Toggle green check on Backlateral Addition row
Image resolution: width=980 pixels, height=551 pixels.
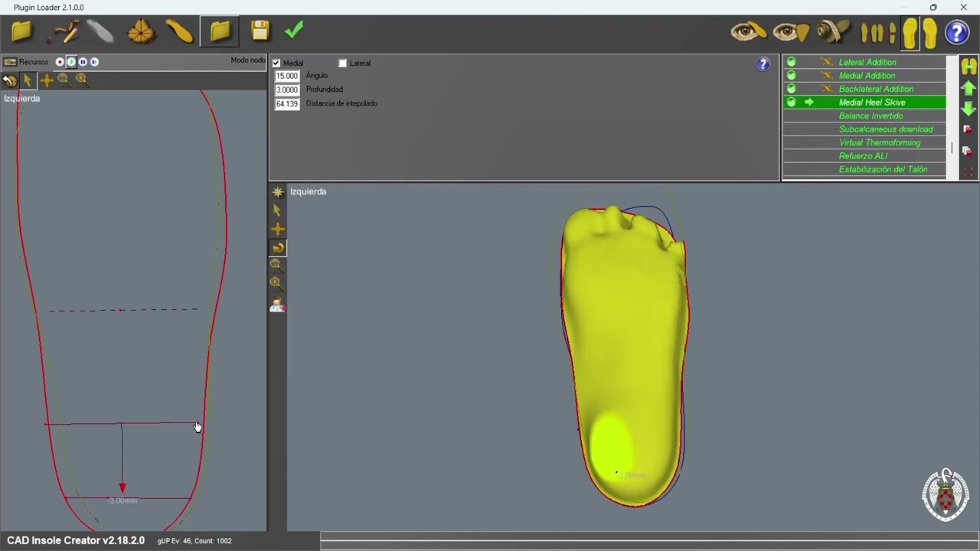791,89
